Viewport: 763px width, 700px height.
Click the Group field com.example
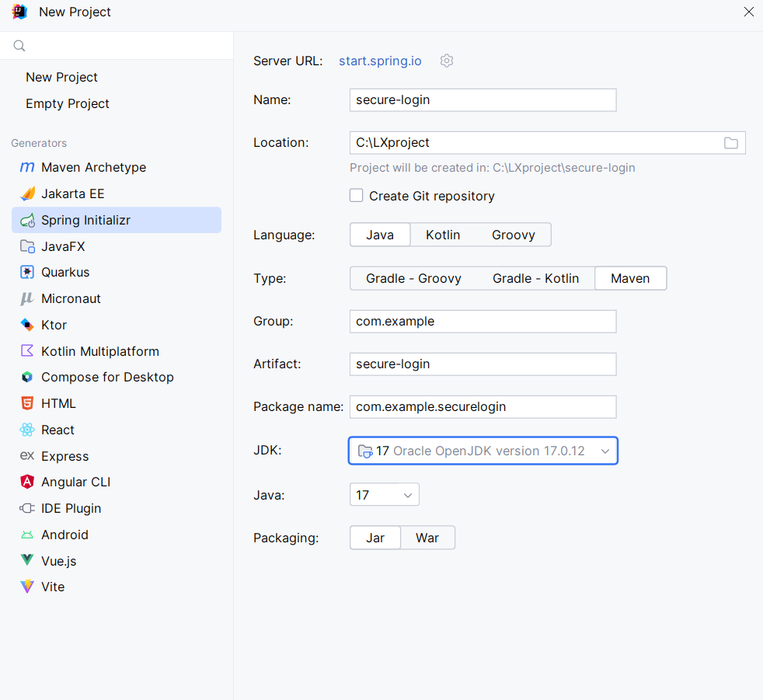[483, 322]
